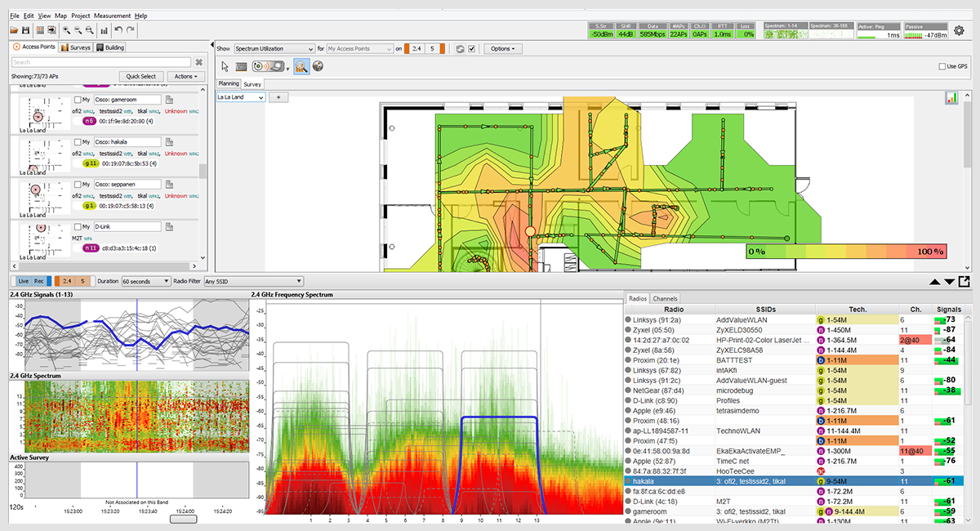The width and height of the screenshot is (980, 531).
Task: Activate the magnifier survey inspector tool
Action: click(x=301, y=66)
